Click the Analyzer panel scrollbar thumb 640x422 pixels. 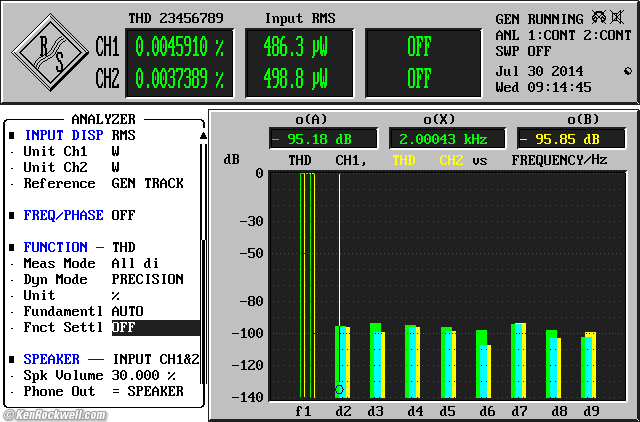[203, 312]
